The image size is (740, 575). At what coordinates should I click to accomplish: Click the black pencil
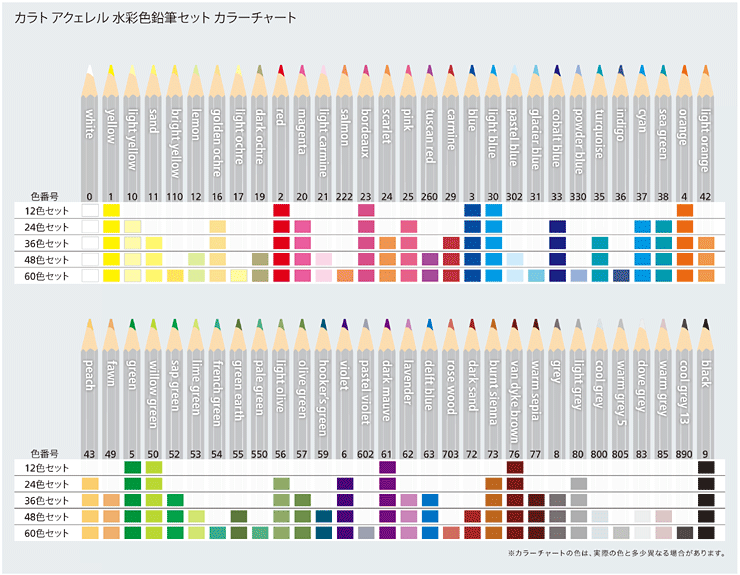[706, 380]
